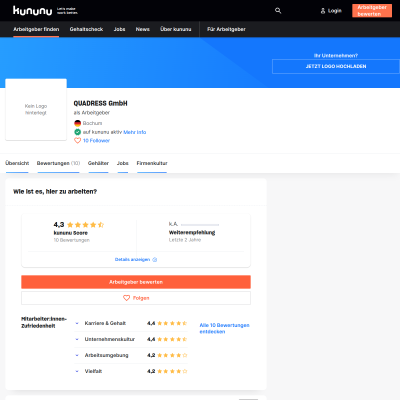Open Alle 10 Bewertungen entdecken link
The height and width of the screenshot is (400, 400).
pyautogui.click(x=224, y=328)
